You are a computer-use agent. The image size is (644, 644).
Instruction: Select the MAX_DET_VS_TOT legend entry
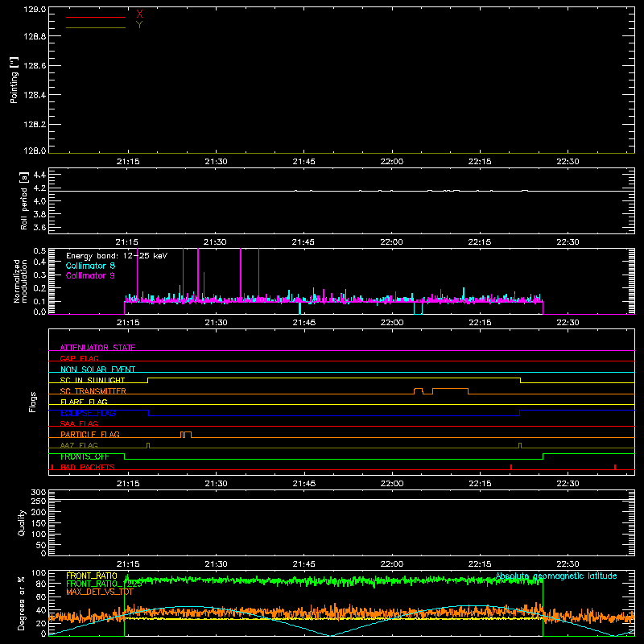99,592
